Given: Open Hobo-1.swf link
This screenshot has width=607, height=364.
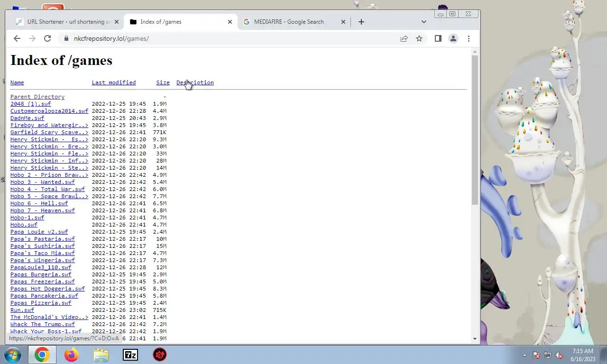Looking at the screenshot, I should click(x=28, y=218).
